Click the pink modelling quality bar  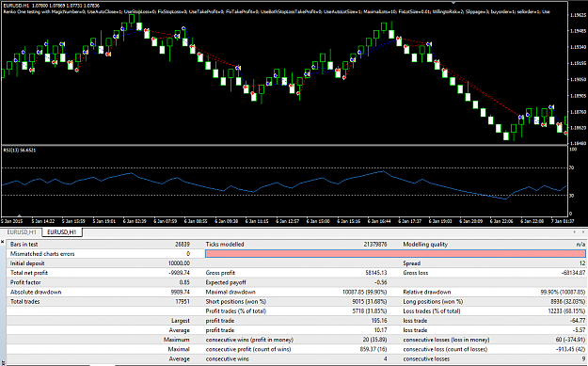pos(395,254)
